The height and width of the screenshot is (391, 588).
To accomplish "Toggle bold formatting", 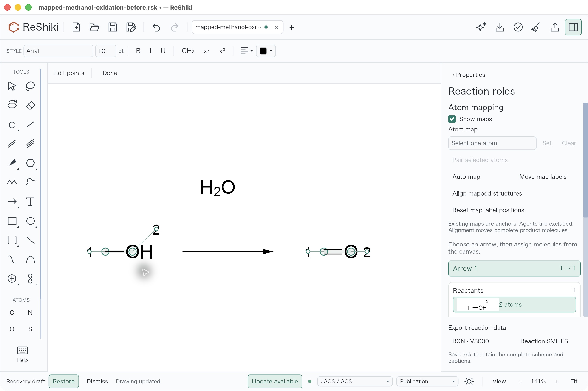I will coord(138,51).
